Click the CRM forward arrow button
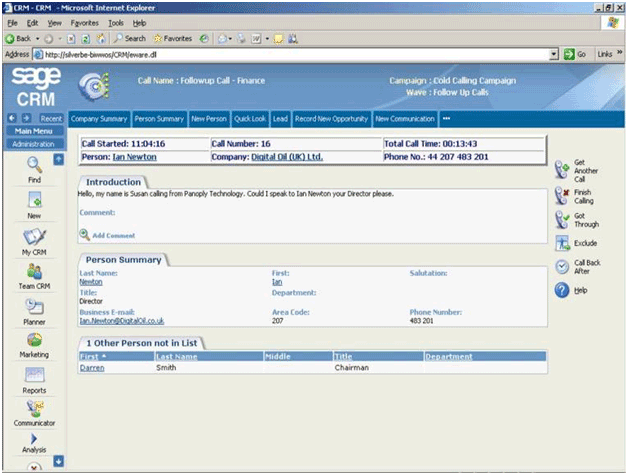The height and width of the screenshot is (475, 628). [x=26, y=118]
